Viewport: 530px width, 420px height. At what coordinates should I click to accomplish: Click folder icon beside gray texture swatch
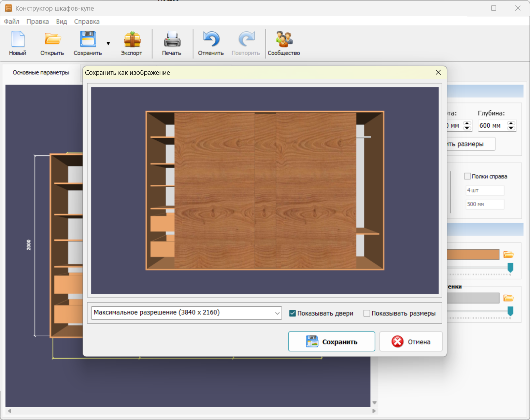508,298
